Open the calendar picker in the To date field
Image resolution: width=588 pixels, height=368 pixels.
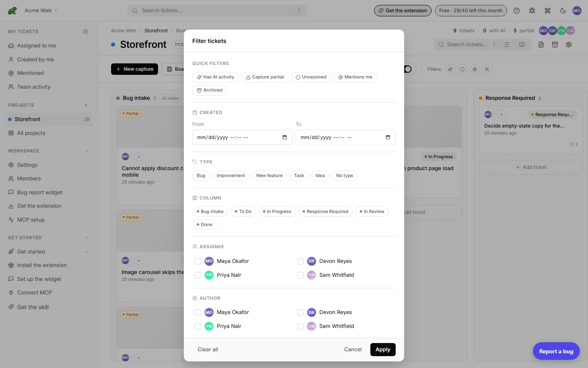(388, 137)
